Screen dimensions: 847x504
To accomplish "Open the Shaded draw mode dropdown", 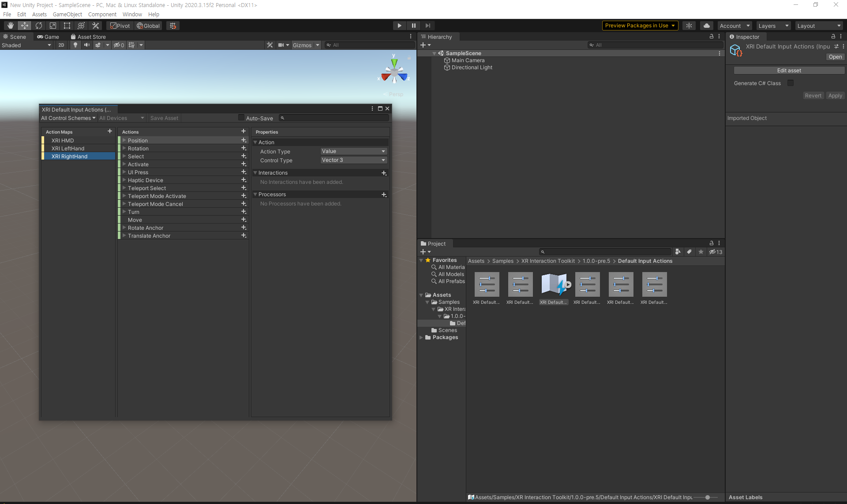I will (x=26, y=45).
